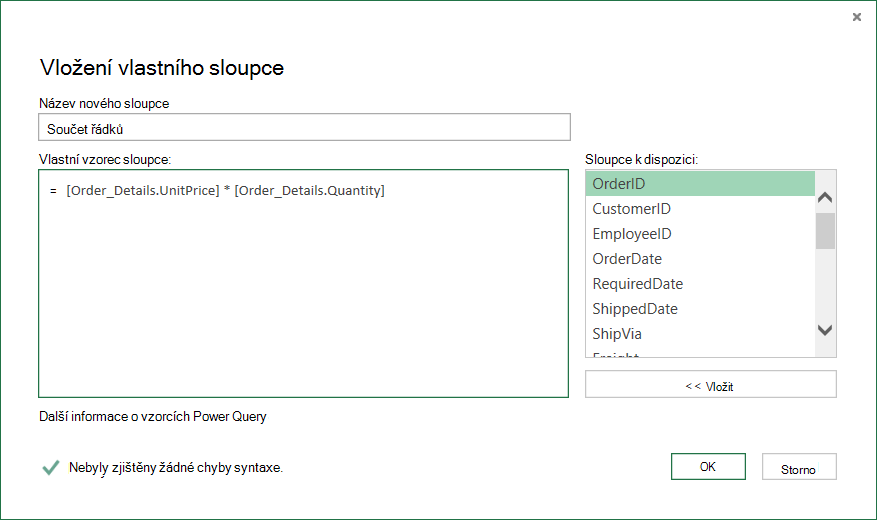Screen dimensions: 877x520
Task: Click the scroll down arrow in columns list
Action: click(x=825, y=330)
